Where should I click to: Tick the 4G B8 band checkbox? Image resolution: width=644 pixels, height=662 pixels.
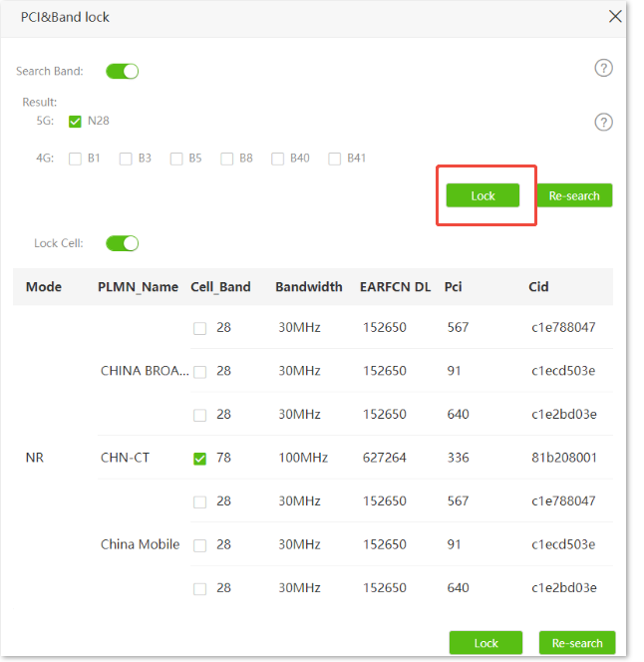click(227, 159)
